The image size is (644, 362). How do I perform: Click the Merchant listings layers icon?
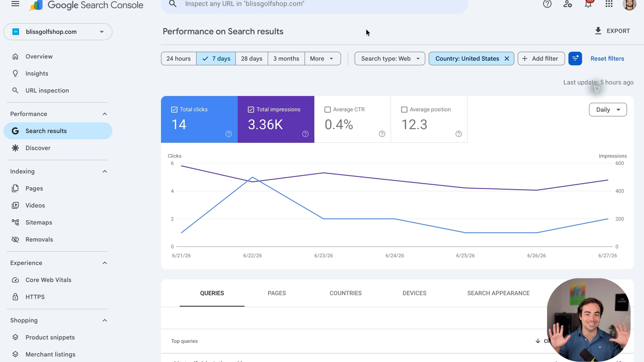[x=15, y=354]
